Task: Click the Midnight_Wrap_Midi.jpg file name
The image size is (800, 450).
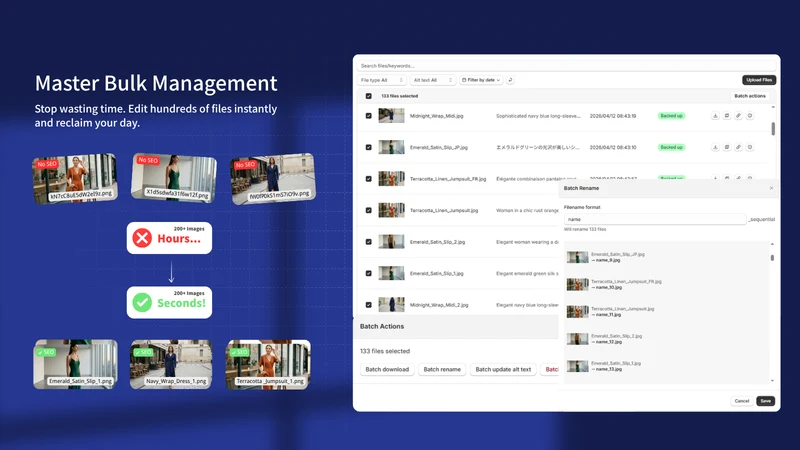Action: 437,116
